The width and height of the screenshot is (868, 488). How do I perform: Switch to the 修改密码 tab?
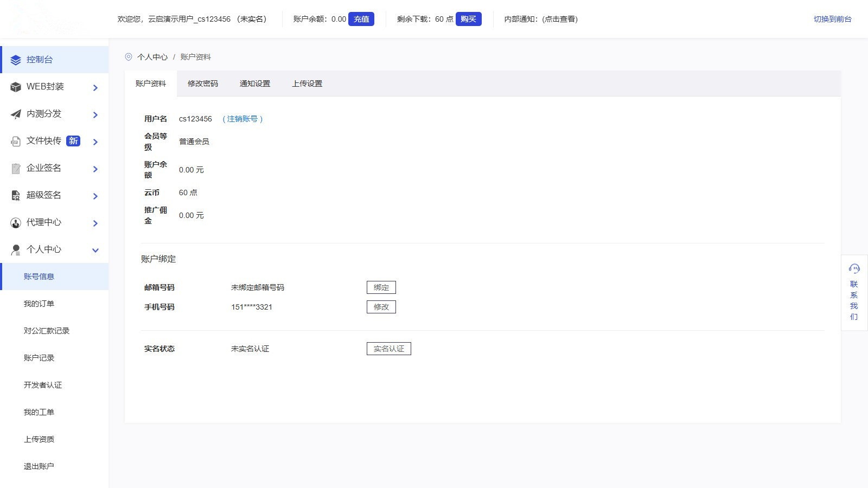[202, 84]
